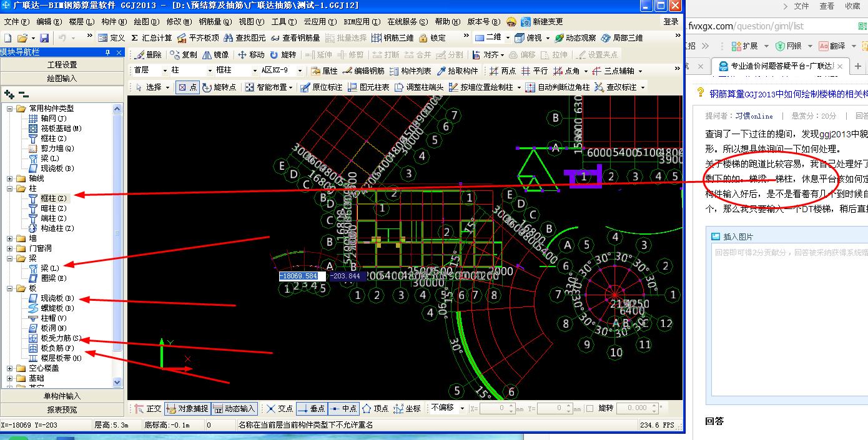Toggle 中点 midpoint snap

click(x=343, y=409)
